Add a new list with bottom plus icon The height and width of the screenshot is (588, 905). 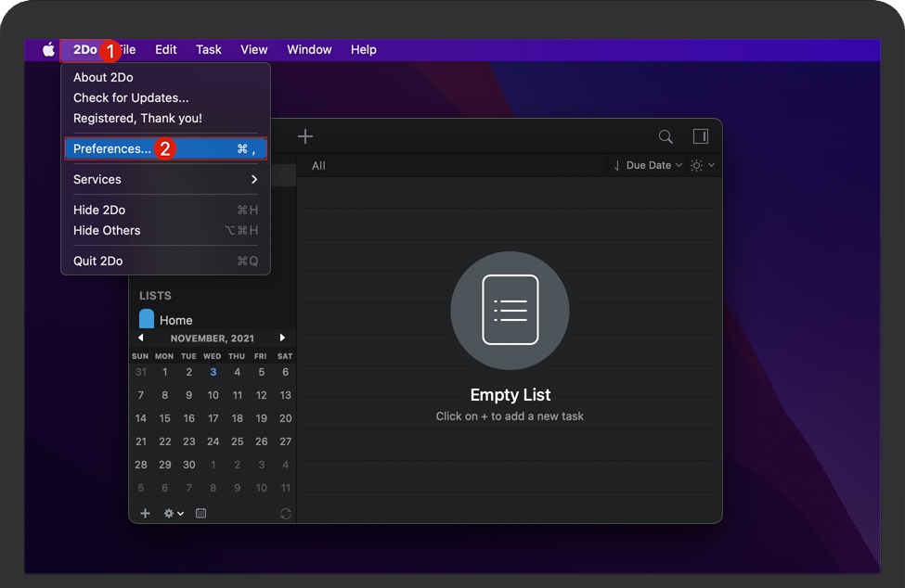pos(145,514)
